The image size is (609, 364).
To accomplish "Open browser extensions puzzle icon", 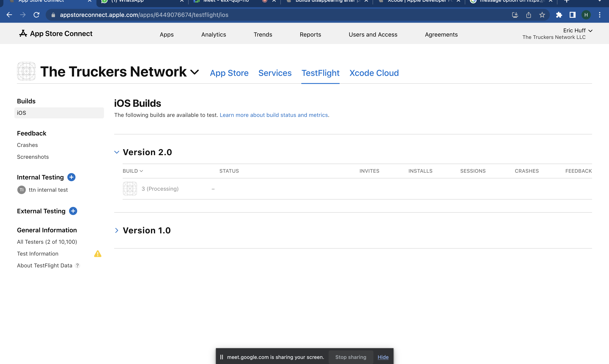I will coord(559,15).
